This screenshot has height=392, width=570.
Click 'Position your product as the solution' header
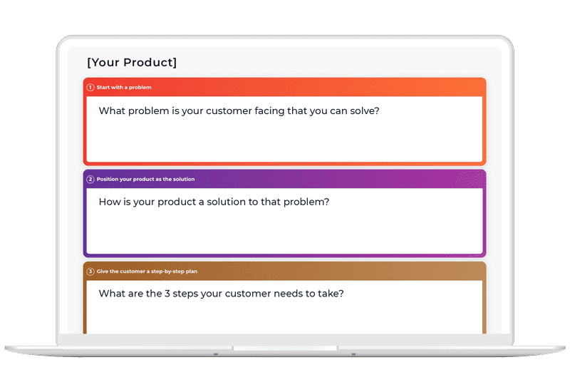145,180
